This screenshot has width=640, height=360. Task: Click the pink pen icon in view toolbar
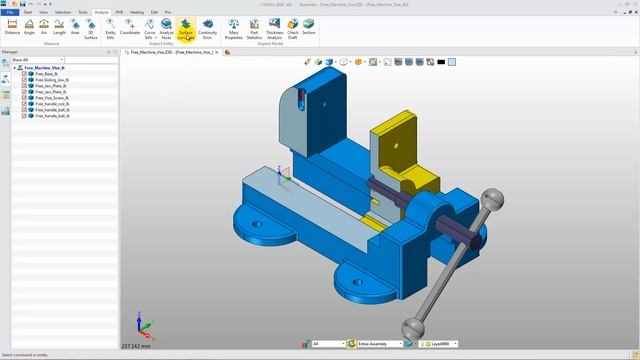307,62
